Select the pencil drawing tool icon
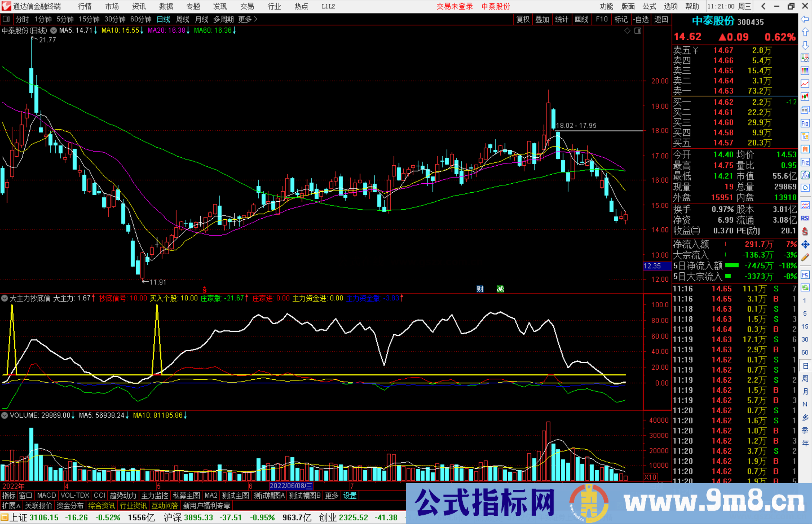Screen dimensions: 812x524 805,258
